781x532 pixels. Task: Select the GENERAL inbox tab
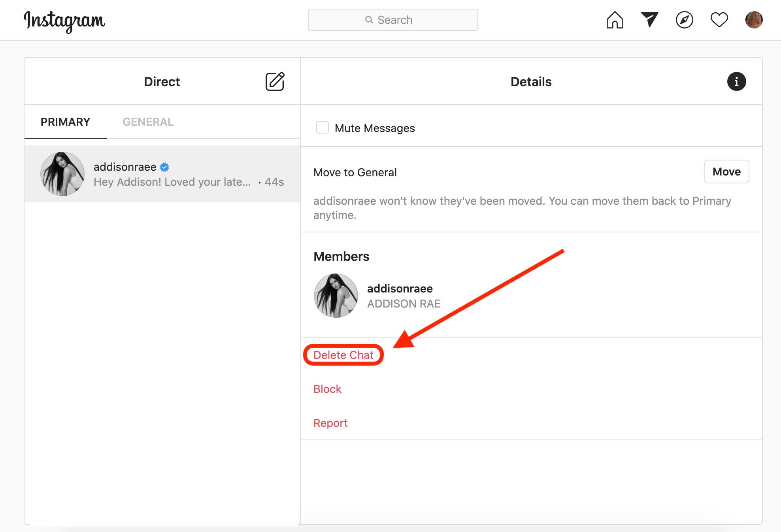[148, 122]
